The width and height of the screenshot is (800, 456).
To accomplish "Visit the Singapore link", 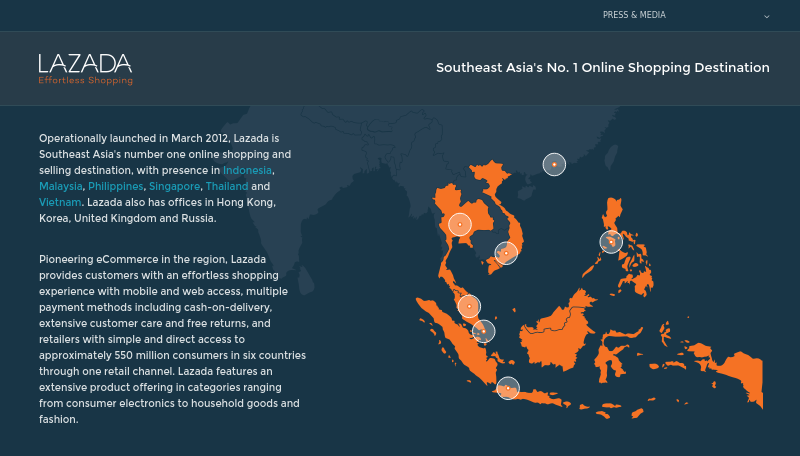I will pos(174,186).
